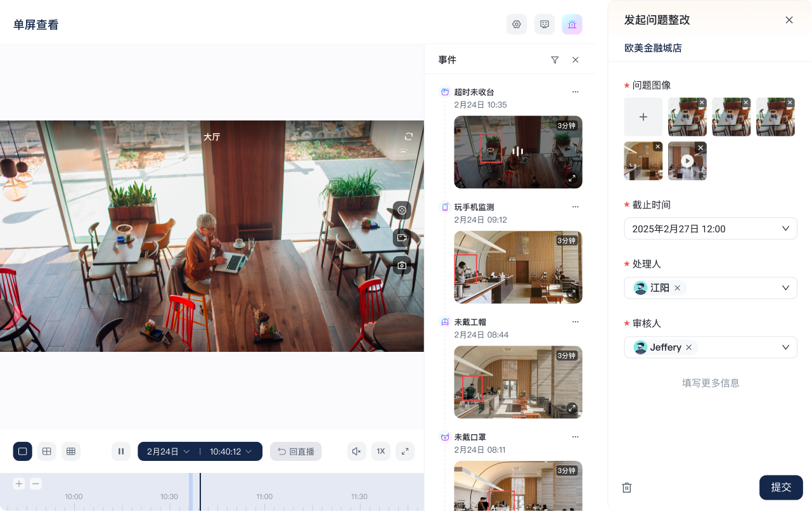Screen dimensions: 812x511
Task: Open more options for 玩手机监测 event
Action: pyautogui.click(x=575, y=207)
